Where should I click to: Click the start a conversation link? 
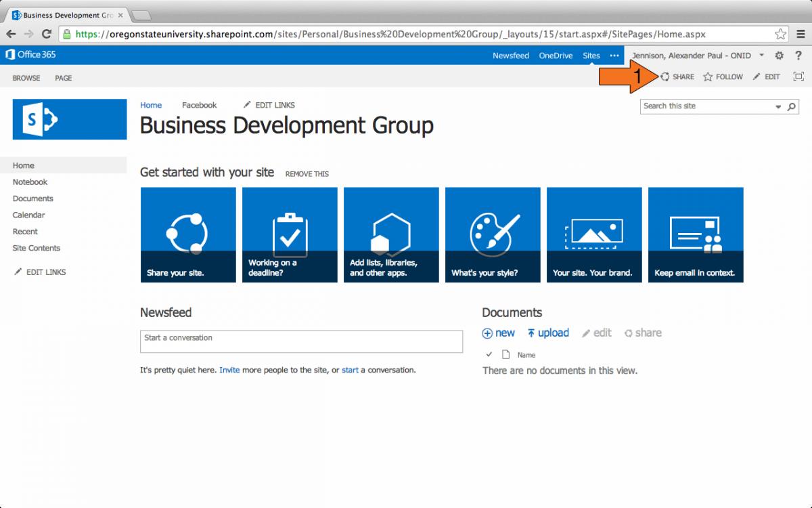pos(350,370)
